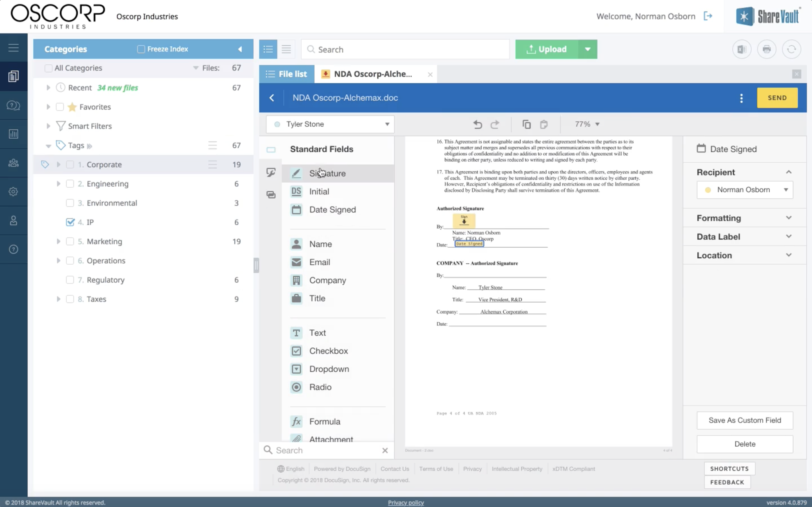Open the hamburger menu in left sidebar
This screenshot has height=507, width=812.
point(13,48)
